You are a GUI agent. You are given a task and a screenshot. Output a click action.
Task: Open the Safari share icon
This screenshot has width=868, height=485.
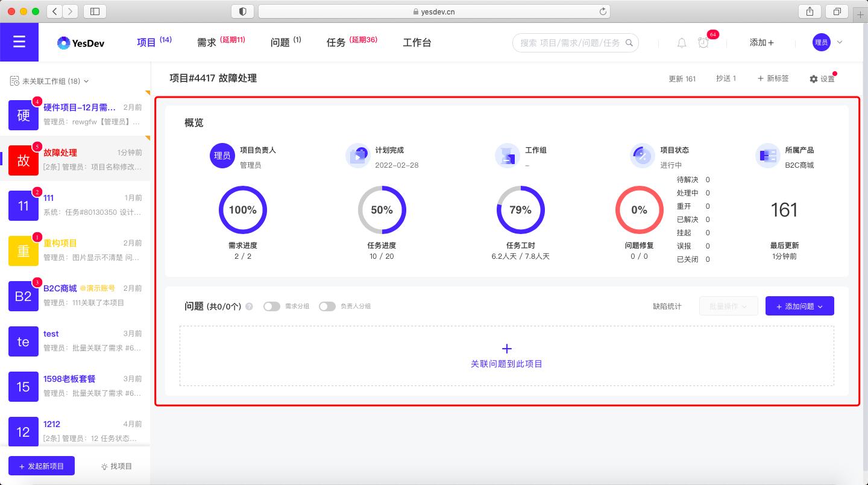click(x=809, y=11)
